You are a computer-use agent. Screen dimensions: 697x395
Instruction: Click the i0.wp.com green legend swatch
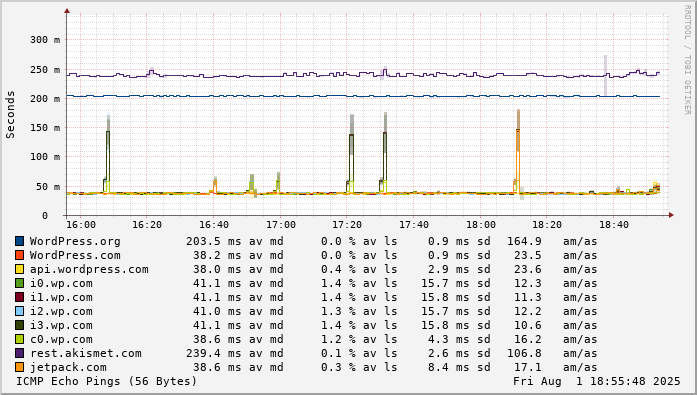pyautogui.click(x=20, y=283)
